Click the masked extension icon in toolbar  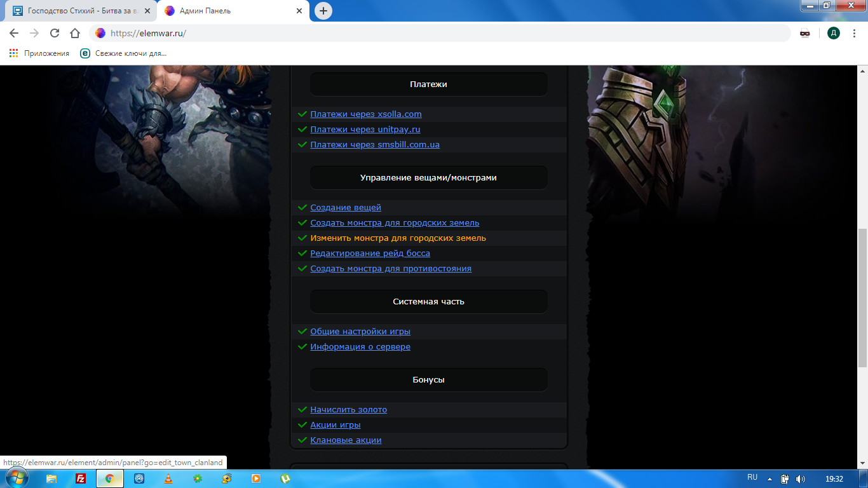coord(805,33)
